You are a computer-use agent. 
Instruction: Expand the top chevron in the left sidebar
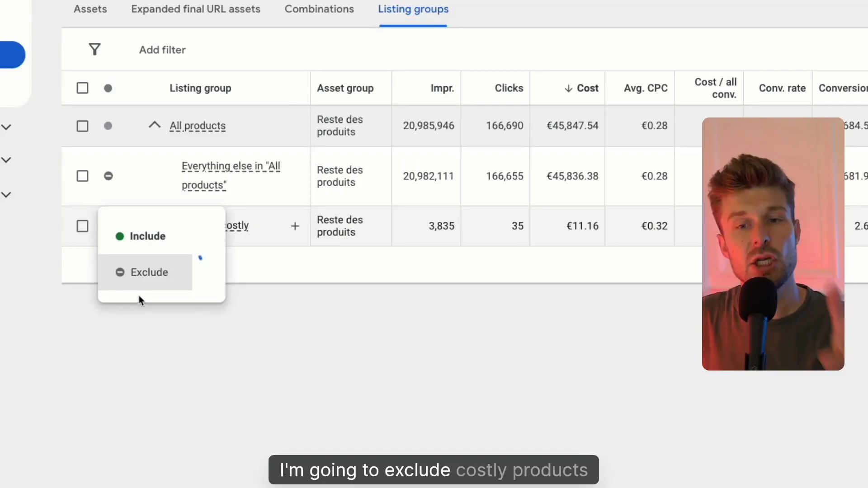click(x=6, y=127)
